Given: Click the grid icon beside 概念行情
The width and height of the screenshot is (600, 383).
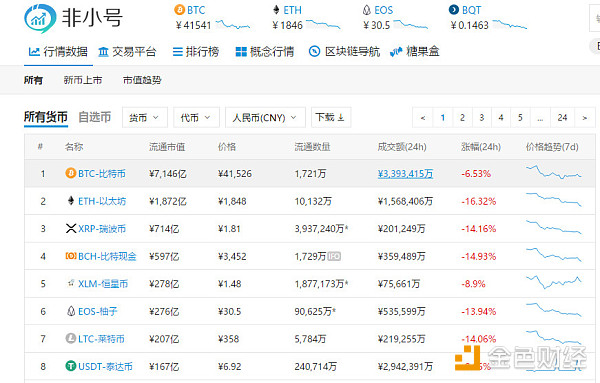Looking at the screenshot, I should click(241, 52).
